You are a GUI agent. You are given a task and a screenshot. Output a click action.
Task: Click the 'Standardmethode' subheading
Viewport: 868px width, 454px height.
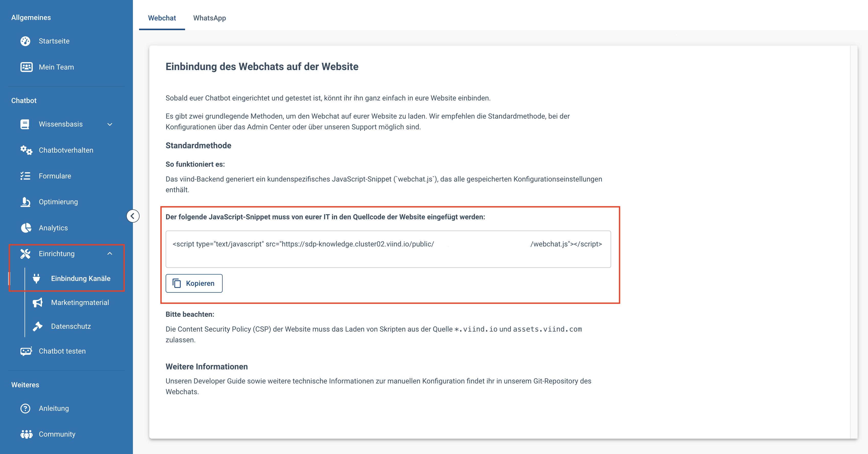coord(198,146)
